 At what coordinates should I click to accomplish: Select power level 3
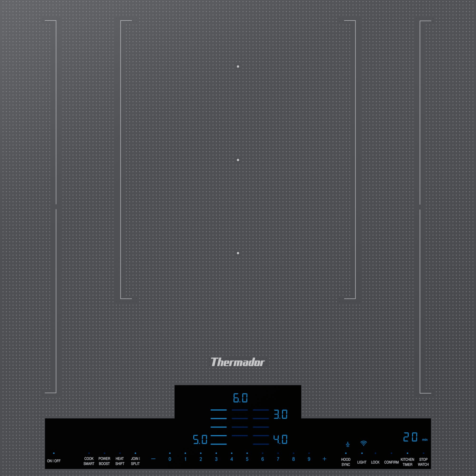click(216, 459)
